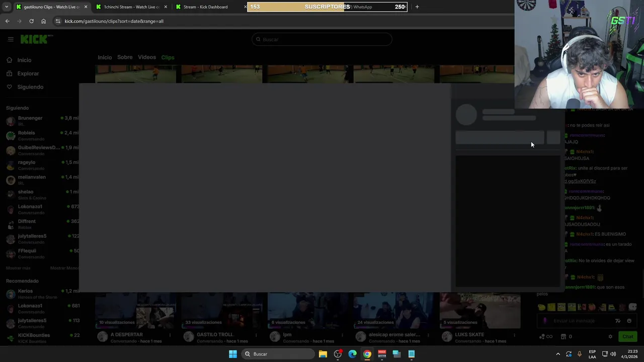644x362 pixels.
Task: Open options menu for LUKS SKATE clip
Action: [514, 335]
